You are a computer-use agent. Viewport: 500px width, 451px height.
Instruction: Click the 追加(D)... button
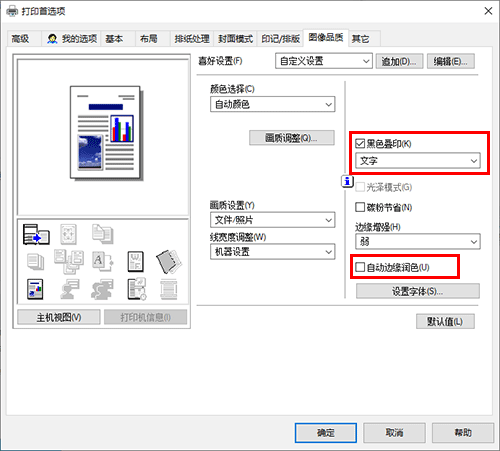[399, 61]
